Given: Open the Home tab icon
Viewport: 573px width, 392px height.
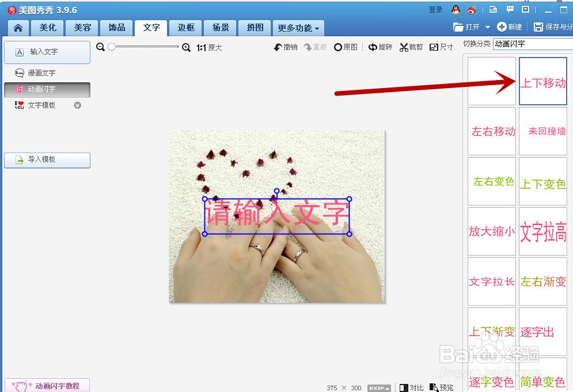Looking at the screenshot, I should (18, 28).
